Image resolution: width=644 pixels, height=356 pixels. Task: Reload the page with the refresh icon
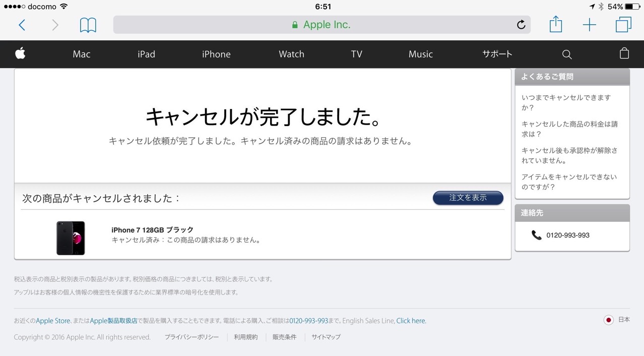[x=521, y=25]
